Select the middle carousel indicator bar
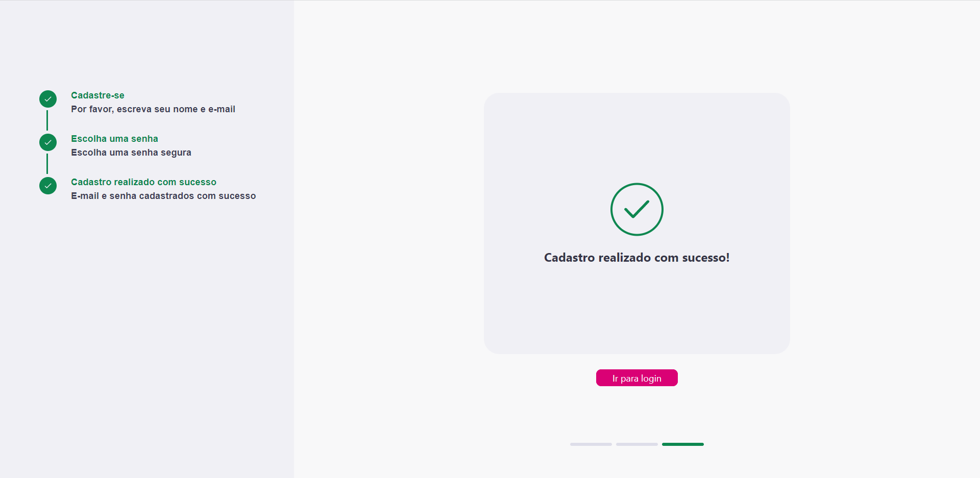Viewport: 980px width, 478px height. pyautogui.click(x=636, y=444)
